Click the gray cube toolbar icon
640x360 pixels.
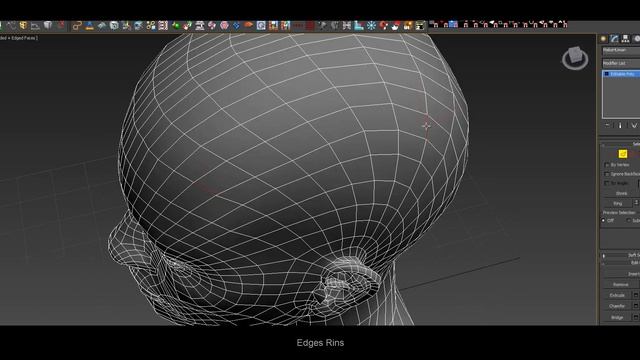(x=48, y=25)
